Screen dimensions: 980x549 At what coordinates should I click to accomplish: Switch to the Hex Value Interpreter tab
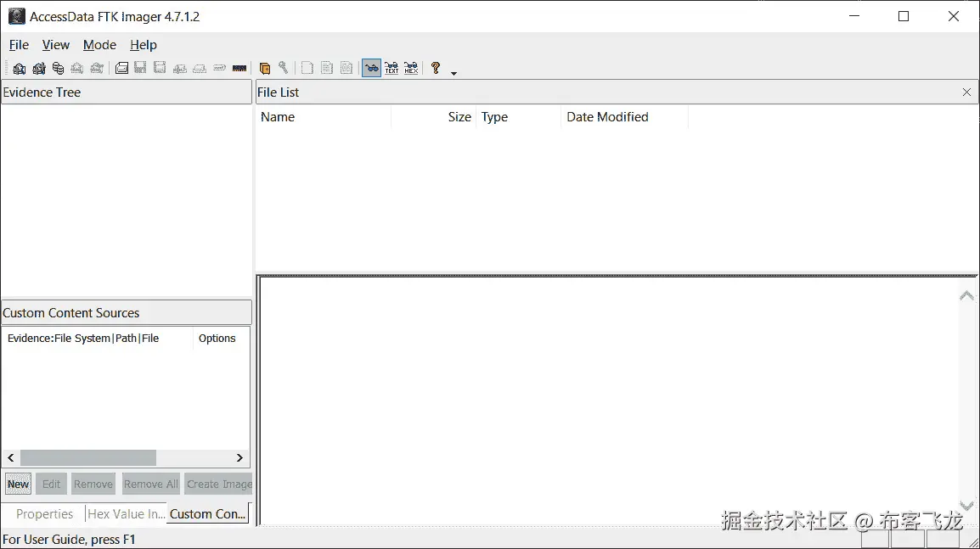point(127,514)
